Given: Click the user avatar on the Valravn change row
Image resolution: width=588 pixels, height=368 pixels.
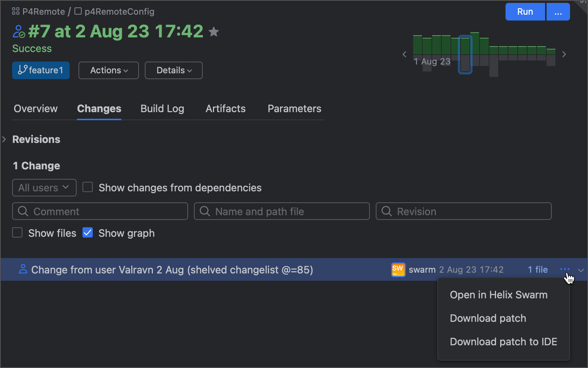Looking at the screenshot, I should click(23, 269).
